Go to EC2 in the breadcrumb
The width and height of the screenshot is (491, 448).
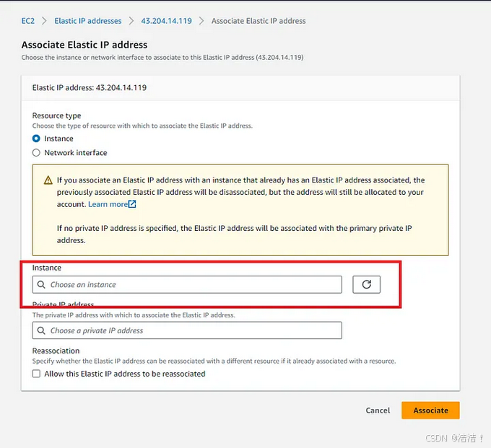point(28,21)
